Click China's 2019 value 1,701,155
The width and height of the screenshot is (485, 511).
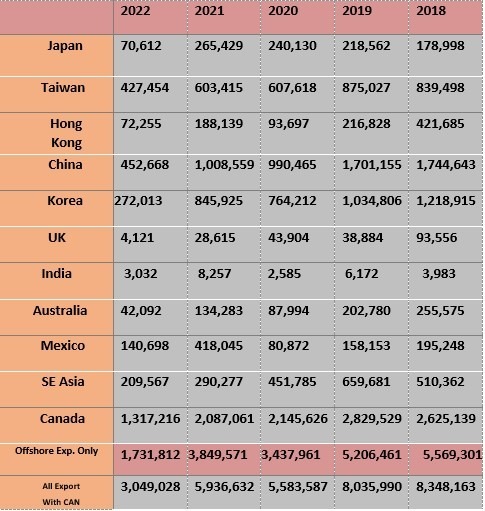[x=372, y=165]
